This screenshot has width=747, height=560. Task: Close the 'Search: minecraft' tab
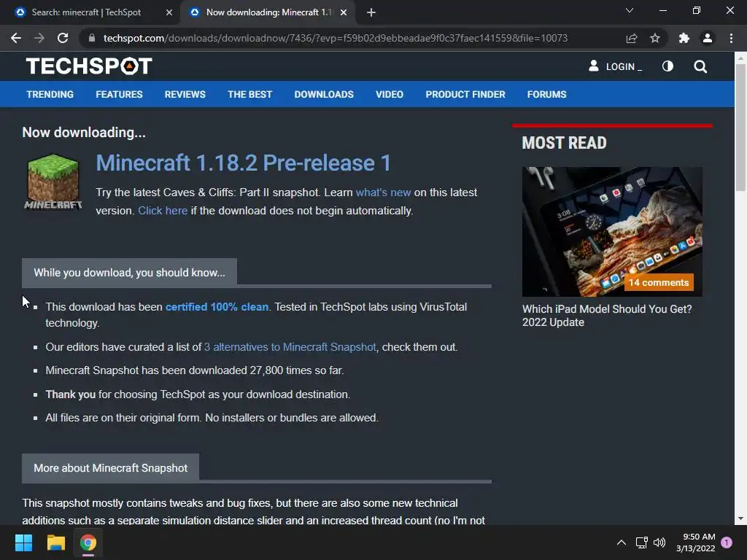(x=169, y=12)
